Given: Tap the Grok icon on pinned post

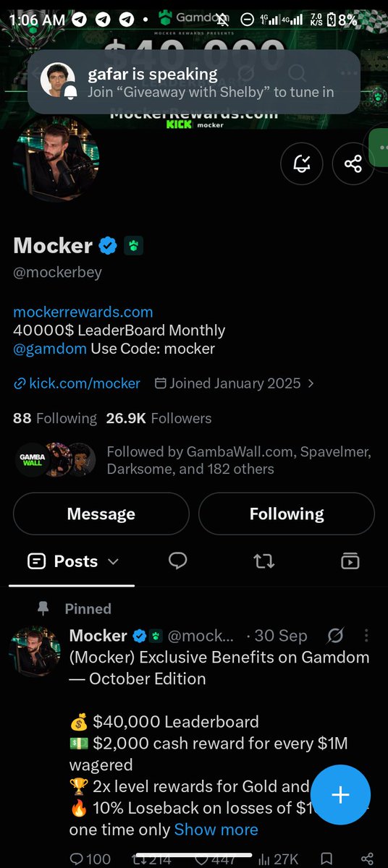Looking at the screenshot, I should pyautogui.click(x=335, y=635).
